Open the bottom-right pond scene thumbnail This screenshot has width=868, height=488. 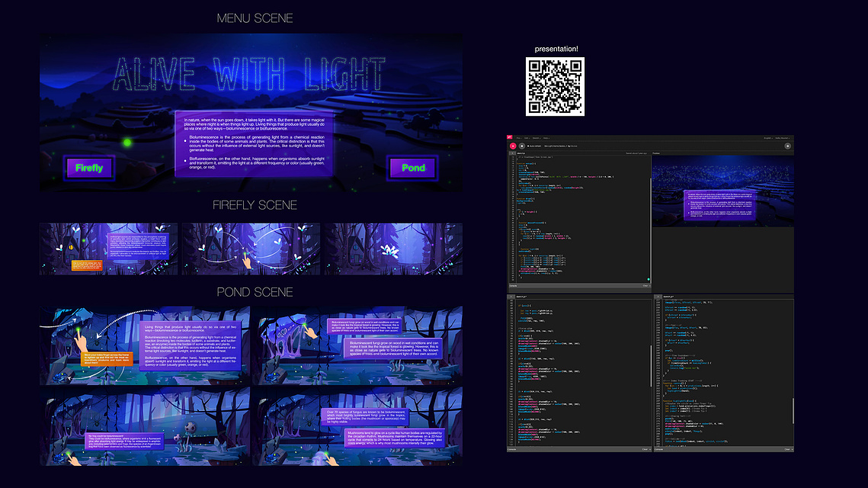(357, 426)
